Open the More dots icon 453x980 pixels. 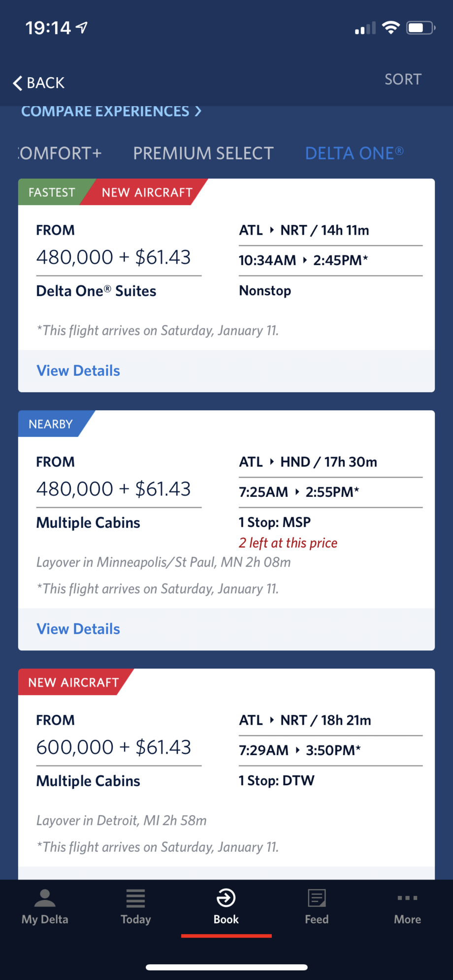(x=407, y=898)
